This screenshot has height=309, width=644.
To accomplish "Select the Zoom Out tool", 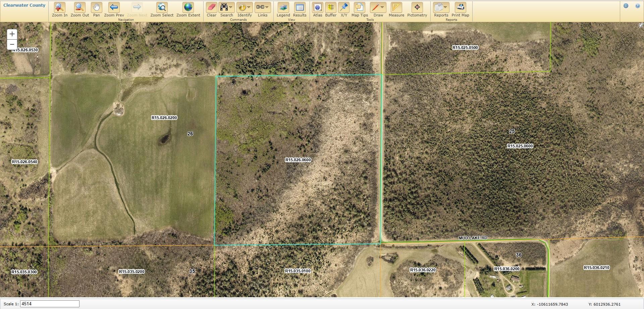I will [x=80, y=10].
